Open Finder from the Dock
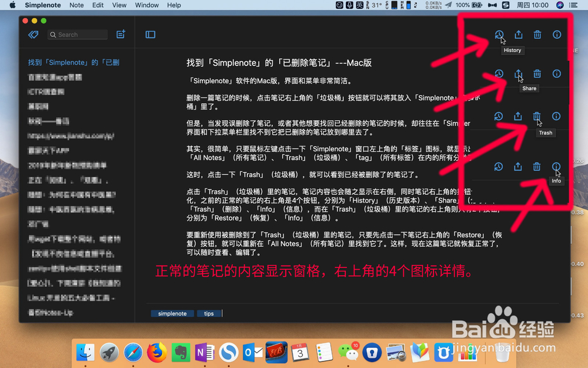This screenshot has width=588, height=368. (85, 353)
